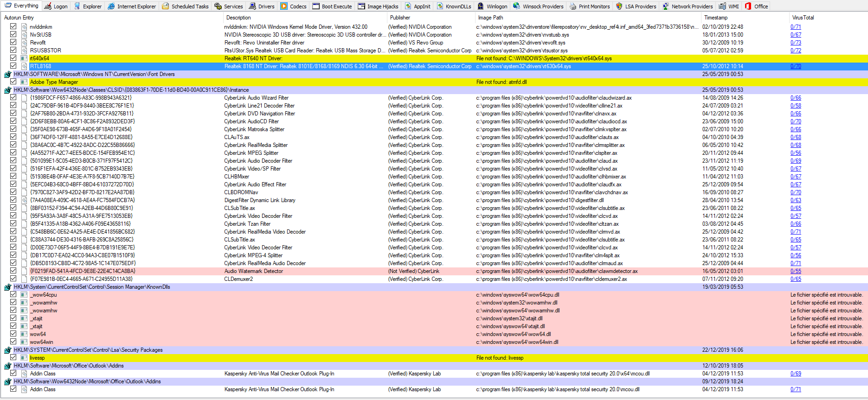Click the file icon next to RTL8168
868x400 pixels.
coord(24,66)
